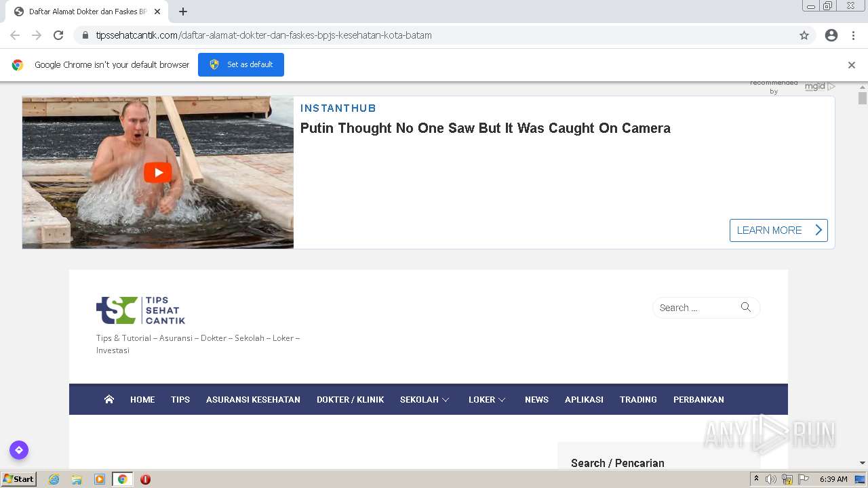Click the page scrollbar up arrow

point(863,87)
